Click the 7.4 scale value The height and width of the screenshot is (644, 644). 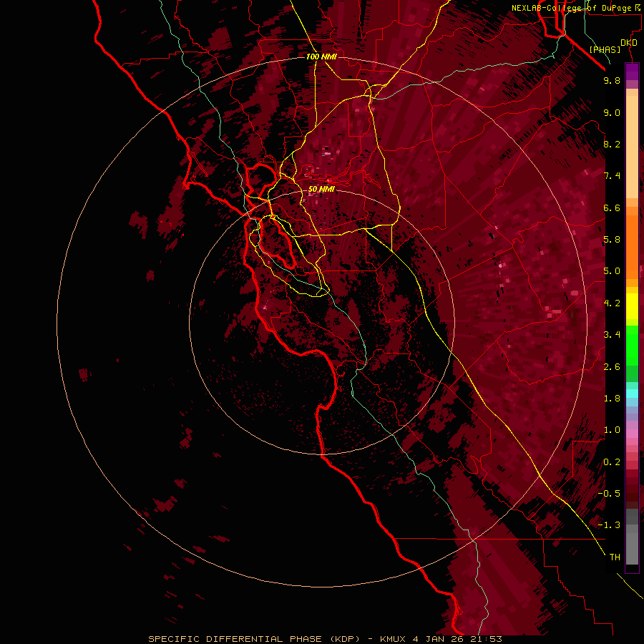tap(612, 176)
